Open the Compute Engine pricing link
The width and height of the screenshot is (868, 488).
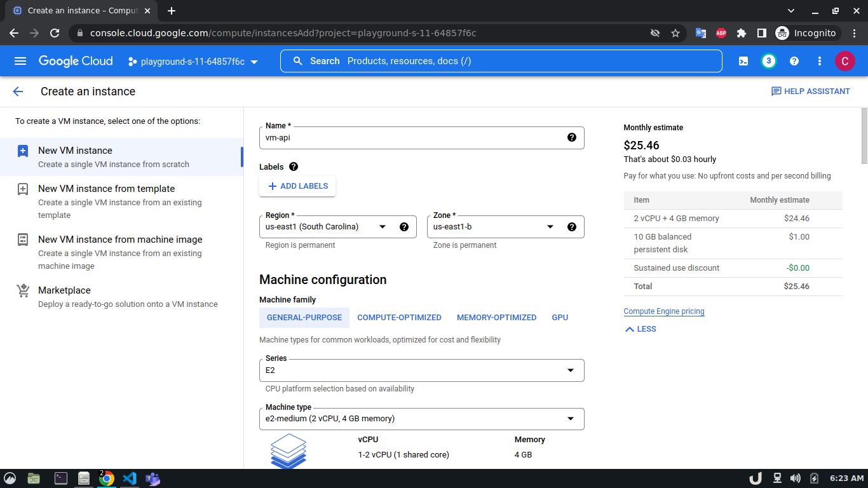[664, 311]
